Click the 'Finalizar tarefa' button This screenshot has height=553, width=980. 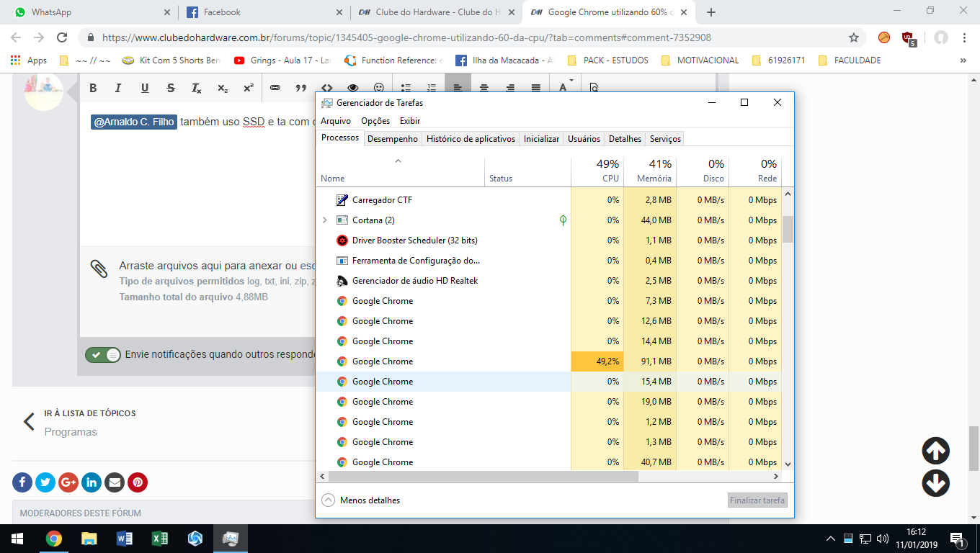(x=757, y=500)
